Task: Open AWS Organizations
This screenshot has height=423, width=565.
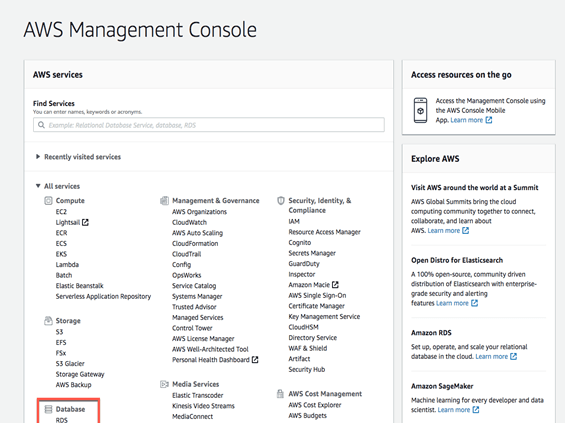Action: pyautogui.click(x=199, y=212)
